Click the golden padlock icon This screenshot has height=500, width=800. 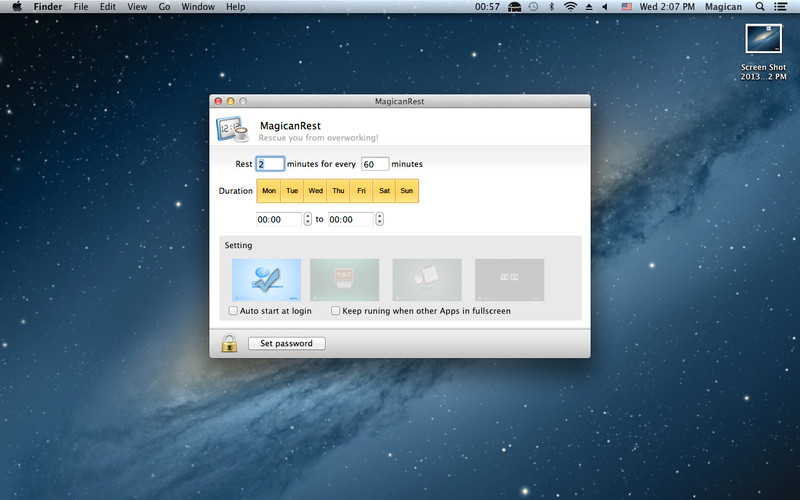[229, 343]
